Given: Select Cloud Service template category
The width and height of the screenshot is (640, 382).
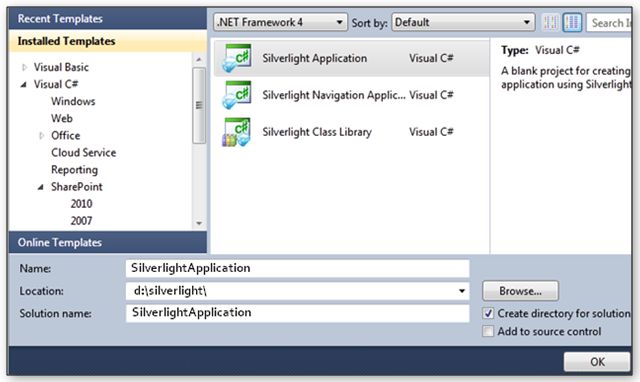Looking at the screenshot, I should pyautogui.click(x=84, y=153).
